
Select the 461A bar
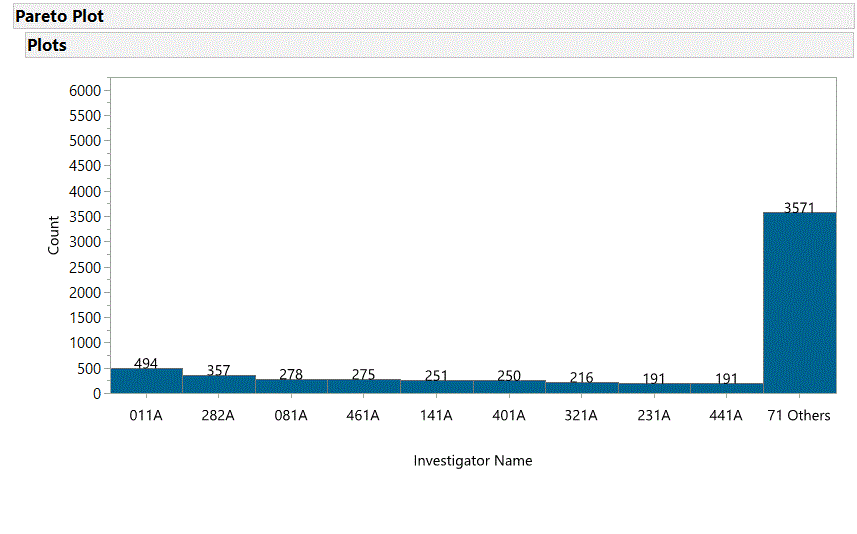(364, 386)
